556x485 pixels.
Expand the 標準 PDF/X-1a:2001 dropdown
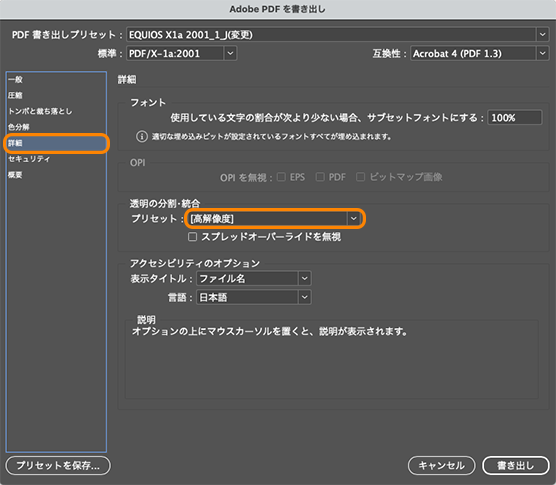230,54
